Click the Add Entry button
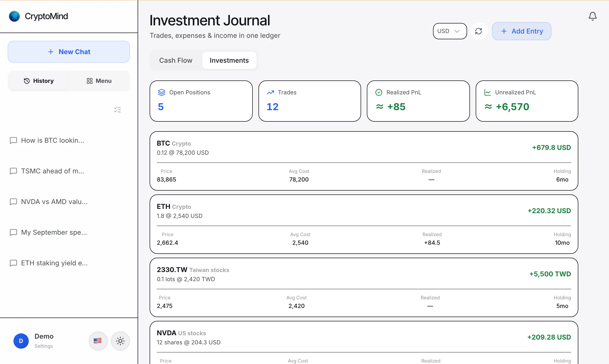The width and height of the screenshot is (609, 364). pyautogui.click(x=521, y=31)
